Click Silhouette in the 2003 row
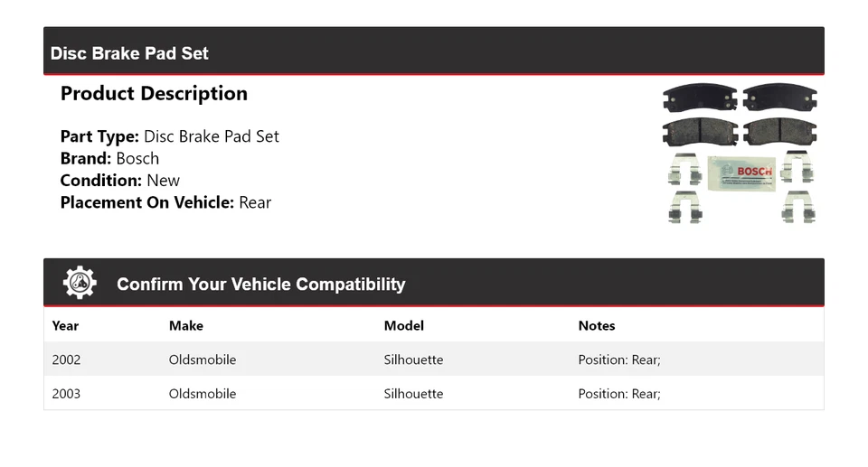 pyautogui.click(x=413, y=394)
